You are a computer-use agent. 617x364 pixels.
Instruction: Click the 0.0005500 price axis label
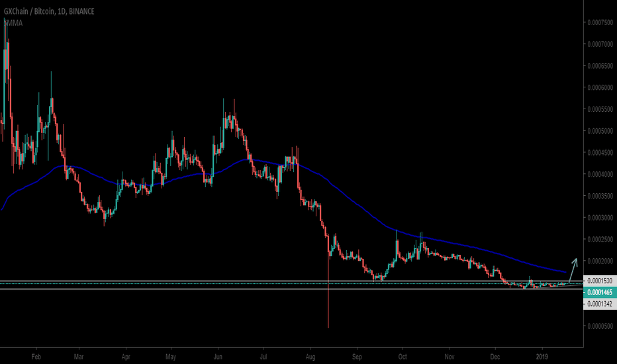600,109
